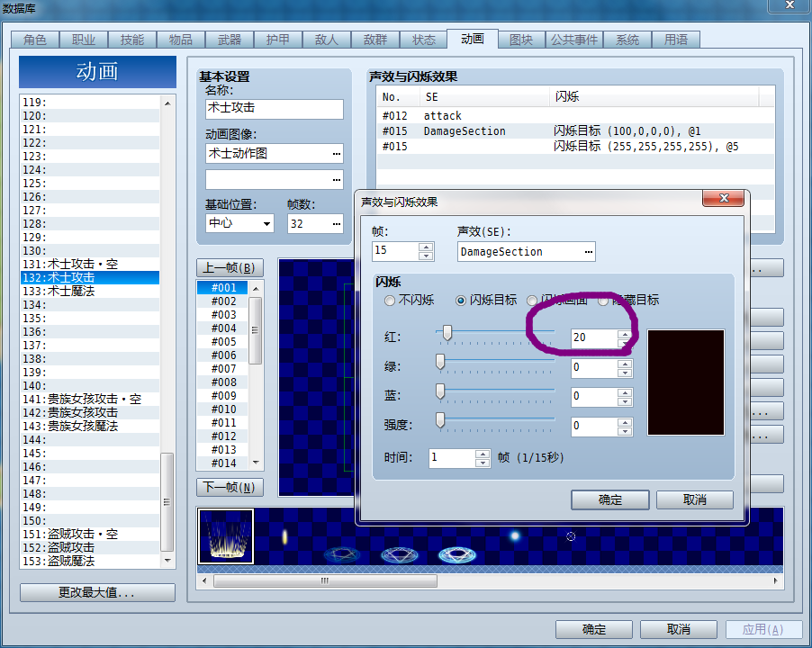The image size is (812, 648).
Task: Decrease the 蓝 value with the down arrow
Action: pyautogui.click(x=625, y=401)
